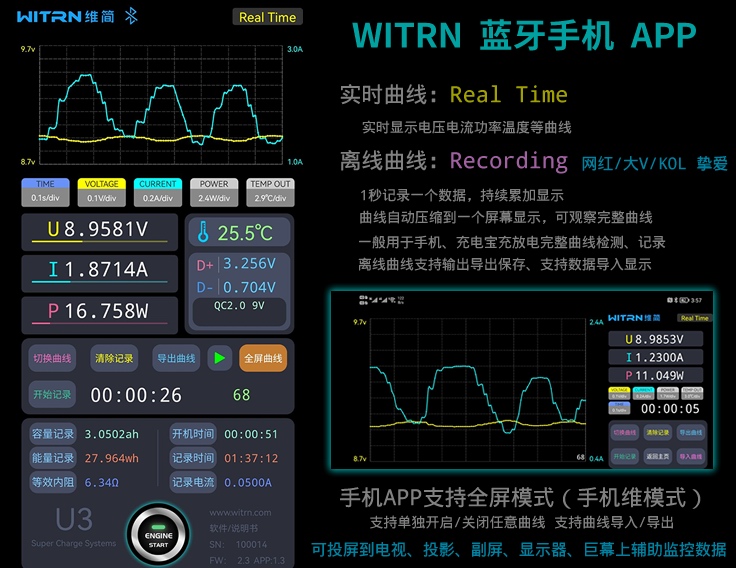Tap the Bluetooth icon beside WITRN logo
Image resolution: width=736 pixels, height=568 pixels.
131,16
